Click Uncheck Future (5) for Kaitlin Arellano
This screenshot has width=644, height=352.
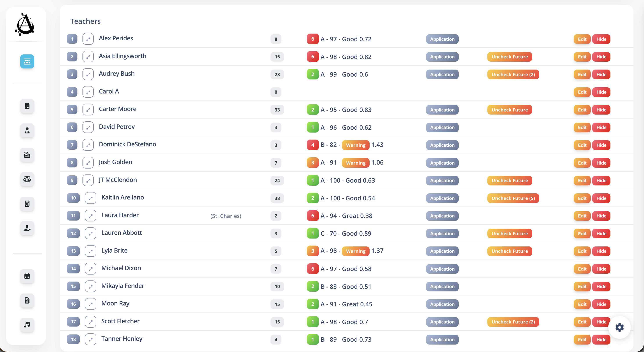[x=513, y=198]
